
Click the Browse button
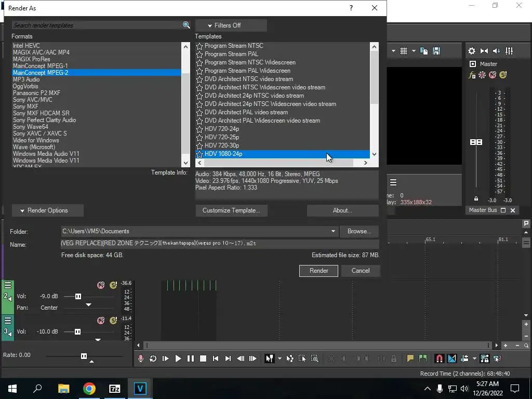click(x=360, y=231)
